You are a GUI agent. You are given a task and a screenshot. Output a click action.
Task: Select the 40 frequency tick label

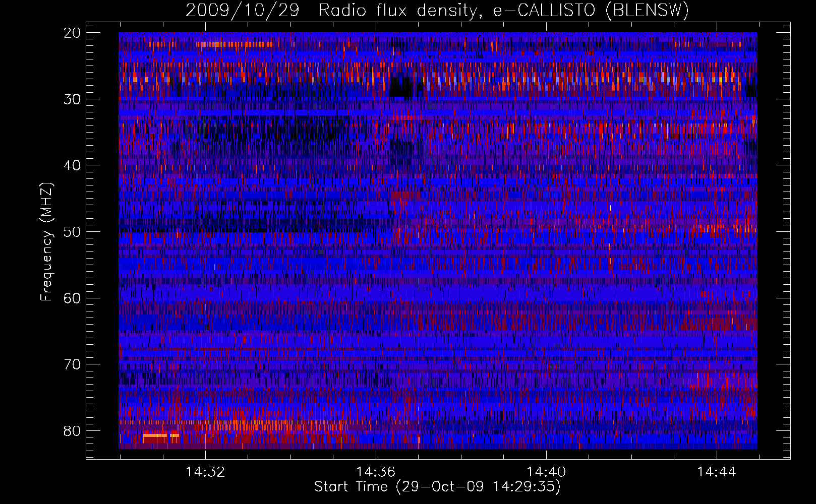(x=73, y=165)
